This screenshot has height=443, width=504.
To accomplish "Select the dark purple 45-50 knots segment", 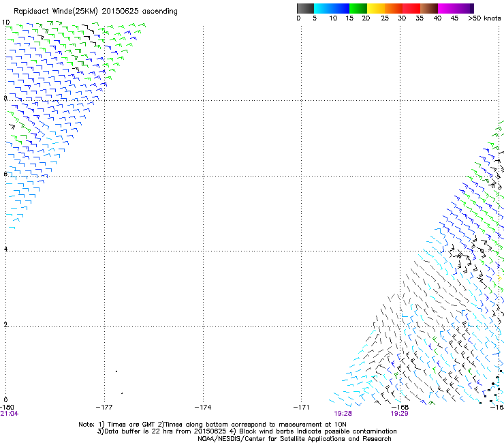I will pos(464,8).
